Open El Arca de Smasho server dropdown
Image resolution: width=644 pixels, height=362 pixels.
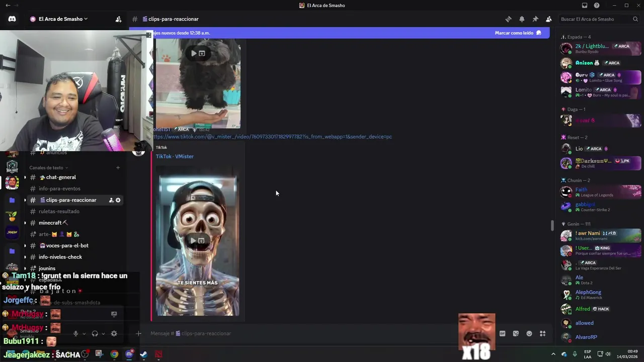59,19
